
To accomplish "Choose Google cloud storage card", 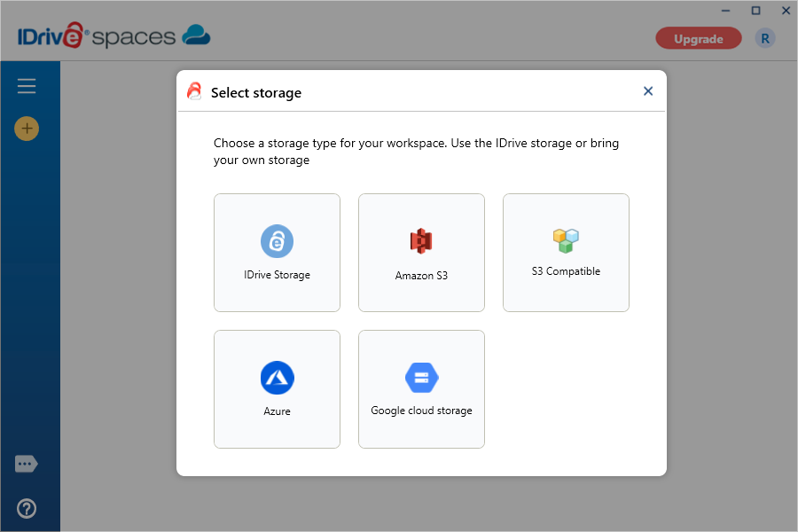I will click(421, 389).
